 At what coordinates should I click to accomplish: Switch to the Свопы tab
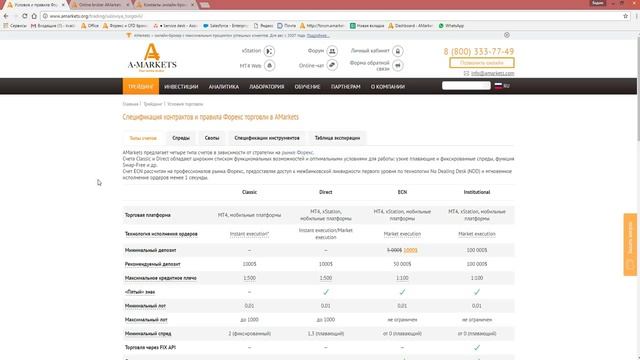click(212, 138)
